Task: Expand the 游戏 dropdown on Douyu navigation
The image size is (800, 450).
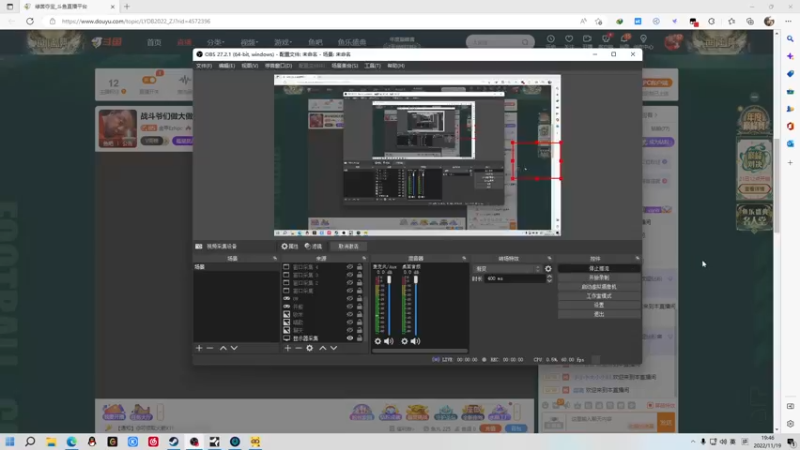Action: pyautogui.click(x=283, y=42)
